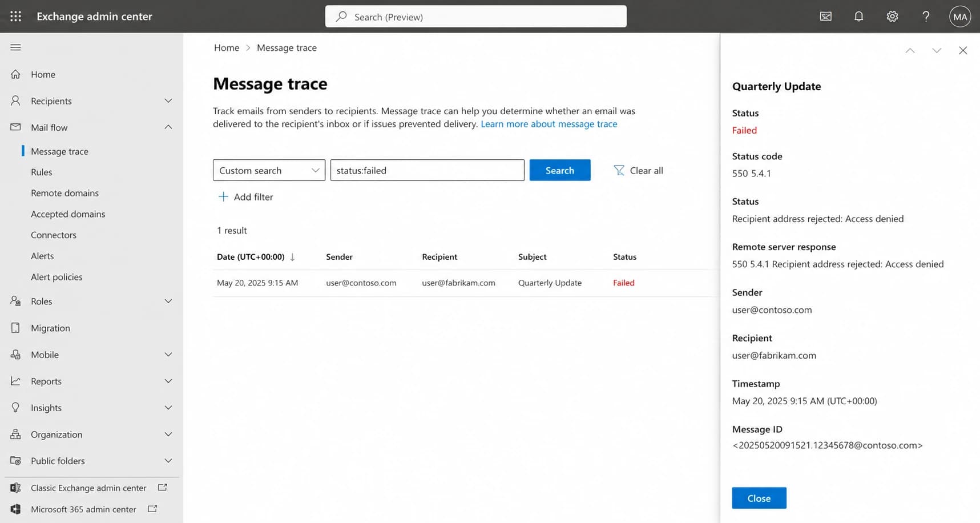This screenshot has height=523, width=980.
Task: Click the Microsoft 365 admin center icon
Action: tap(16, 509)
